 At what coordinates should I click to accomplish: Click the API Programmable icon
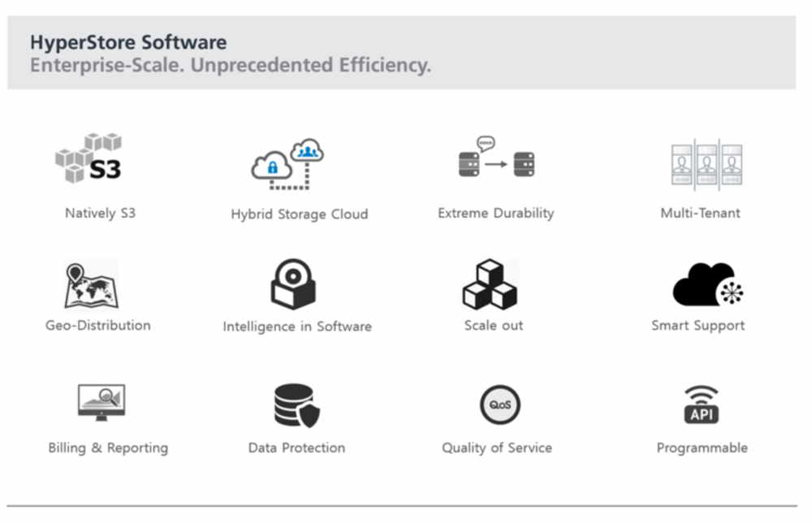pos(701,405)
